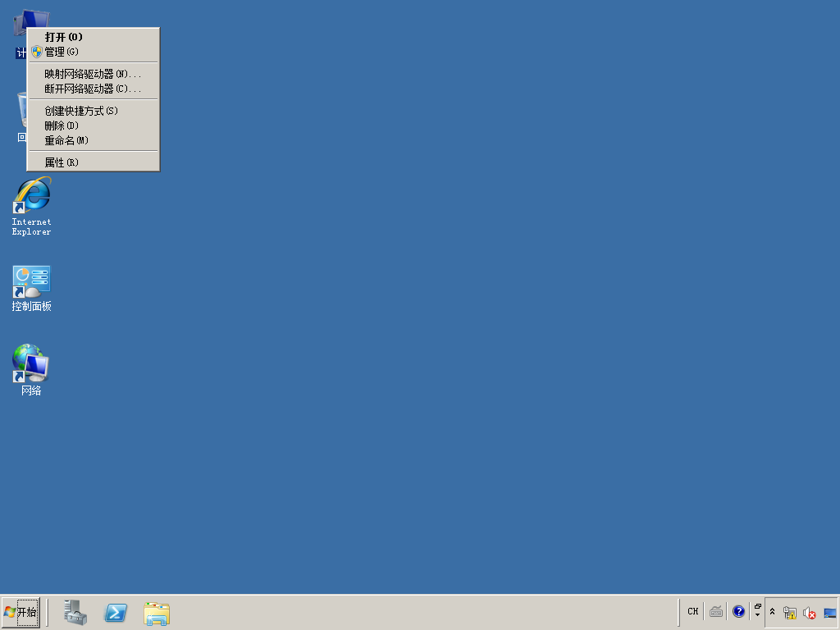Select the Internet Explorer desktop icon
Image resolution: width=840 pixels, height=630 pixels.
[32, 207]
